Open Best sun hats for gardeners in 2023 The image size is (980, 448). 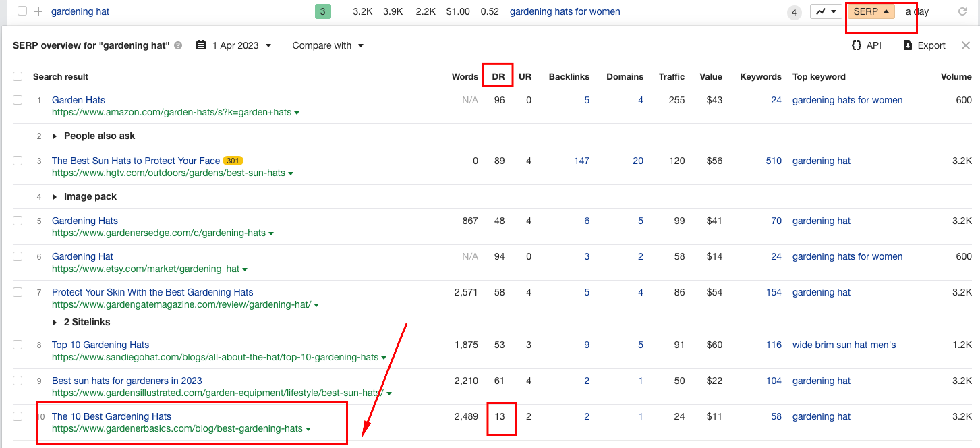pyautogui.click(x=127, y=381)
